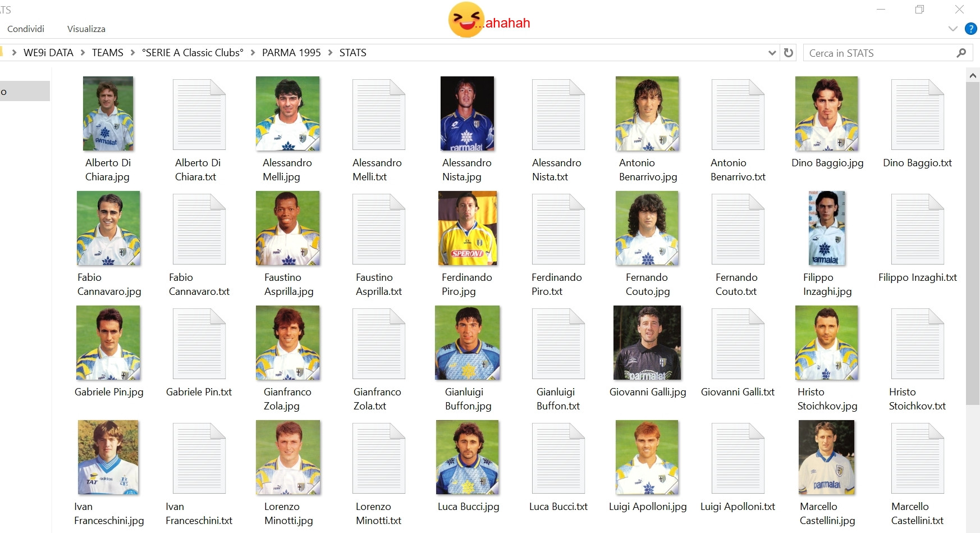Viewport: 980px width, 533px height.
Task: Expand the ribbon with the chevron arrow
Action: pos(952,29)
